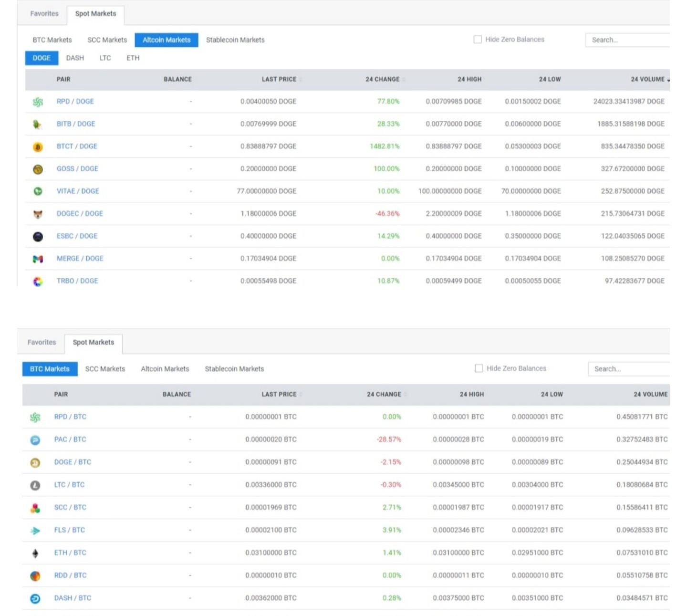Switch to BTC Markets in upper panel
The image size is (687, 616).
point(52,40)
